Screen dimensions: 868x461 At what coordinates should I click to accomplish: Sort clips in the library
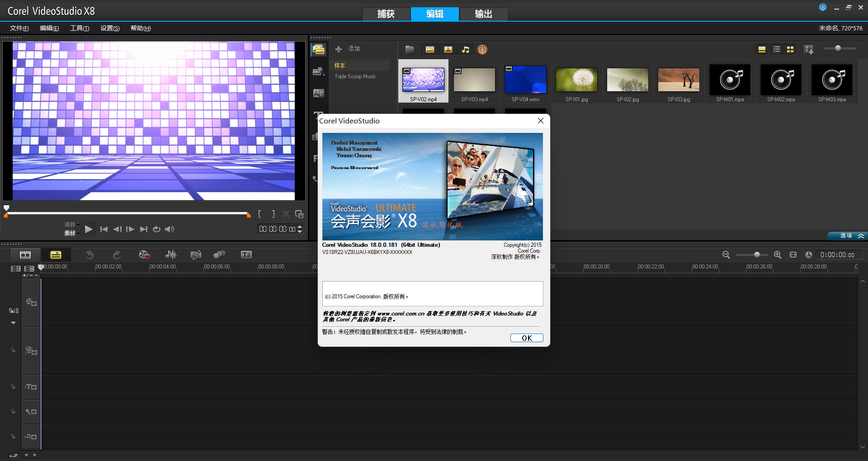click(x=809, y=49)
